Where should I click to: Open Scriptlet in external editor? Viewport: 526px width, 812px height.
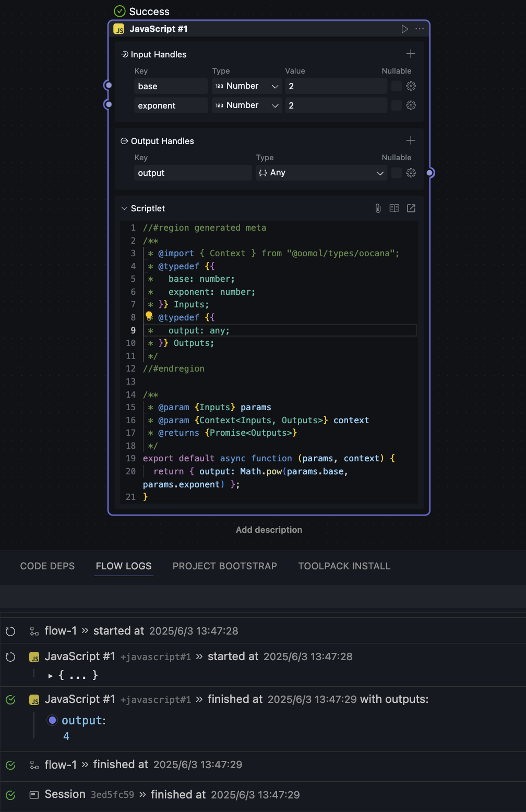click(411, 208)
